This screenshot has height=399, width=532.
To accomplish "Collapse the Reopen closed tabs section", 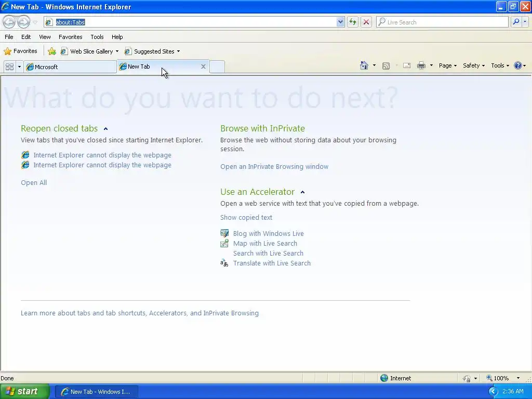I will click(105, 129).
